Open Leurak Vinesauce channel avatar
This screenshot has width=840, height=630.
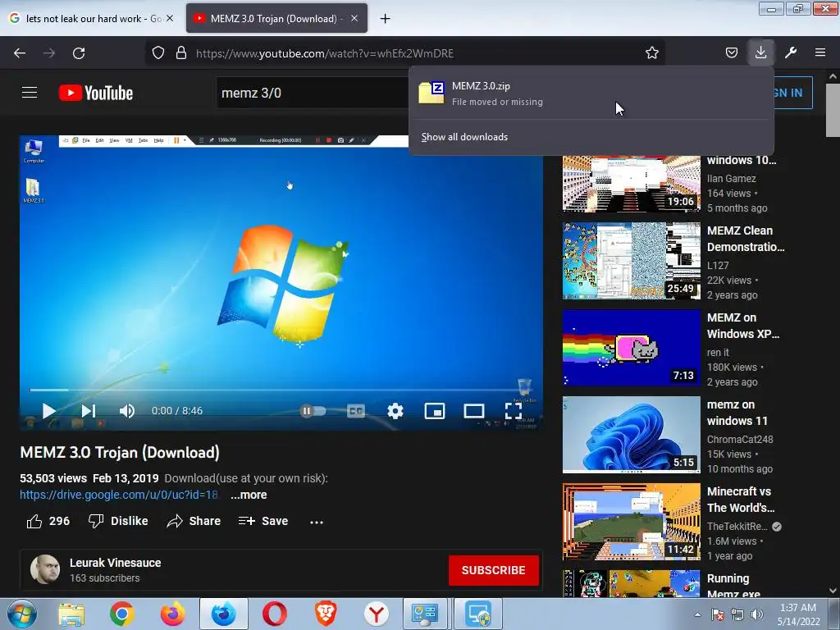tap(45, 569)
